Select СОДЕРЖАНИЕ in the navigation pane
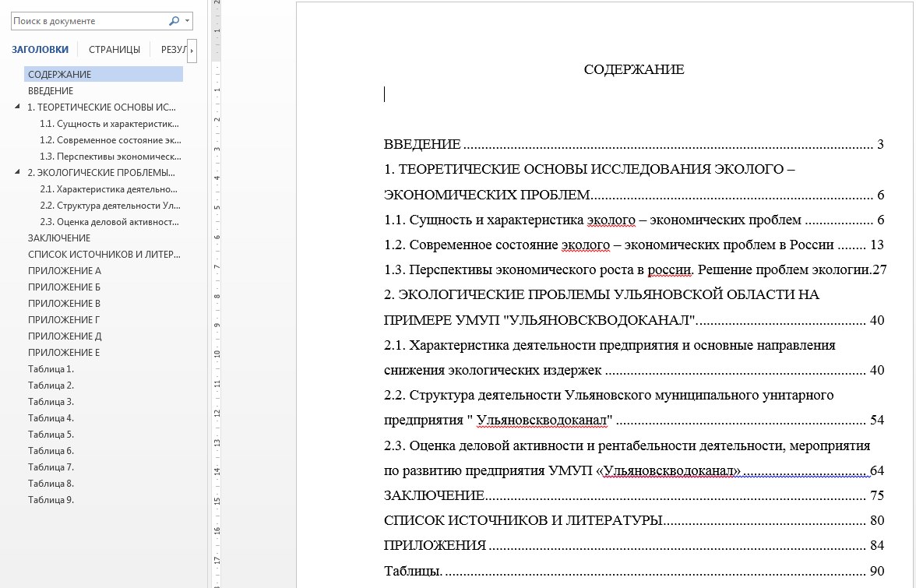The image size is (916, 588). click(104, 74)
